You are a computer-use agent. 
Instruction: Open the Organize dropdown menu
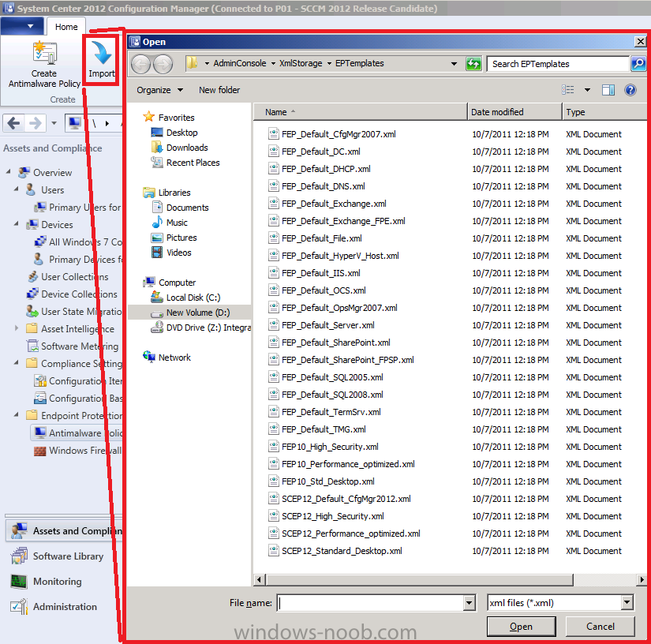[x=160, y=90]
